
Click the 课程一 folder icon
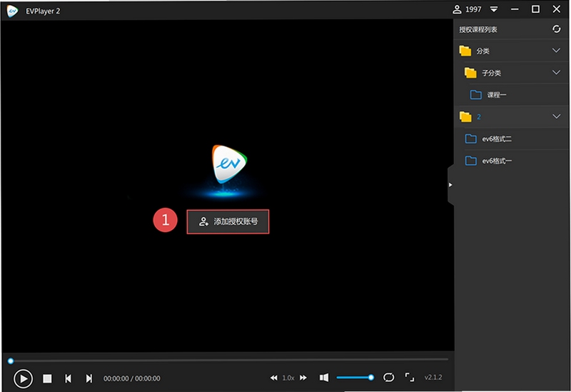[x=475, y=95]
